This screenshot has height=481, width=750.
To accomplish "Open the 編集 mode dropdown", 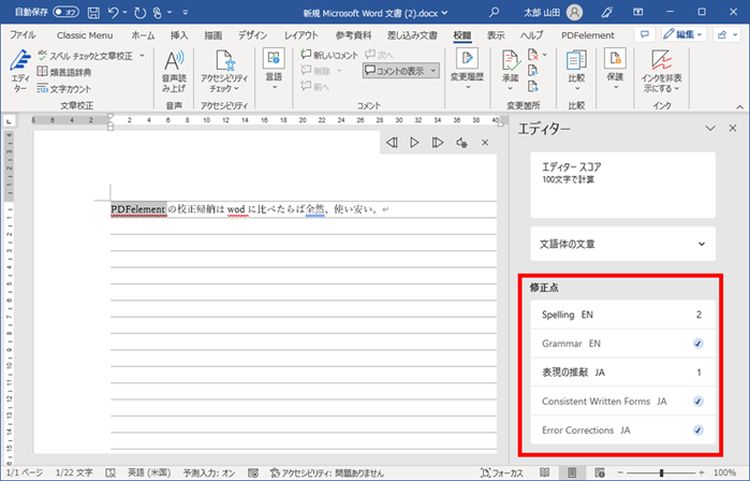I will [683, 34].
